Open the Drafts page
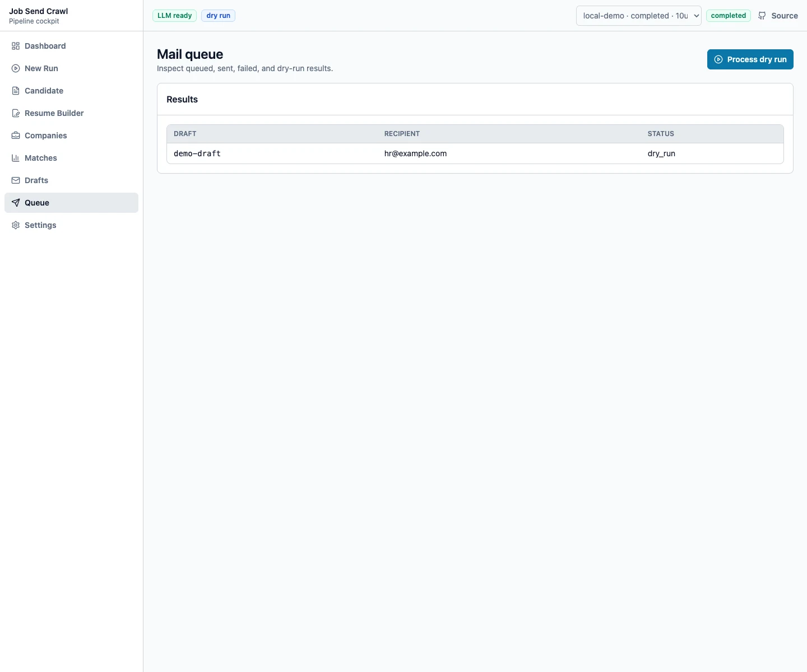 71,180
